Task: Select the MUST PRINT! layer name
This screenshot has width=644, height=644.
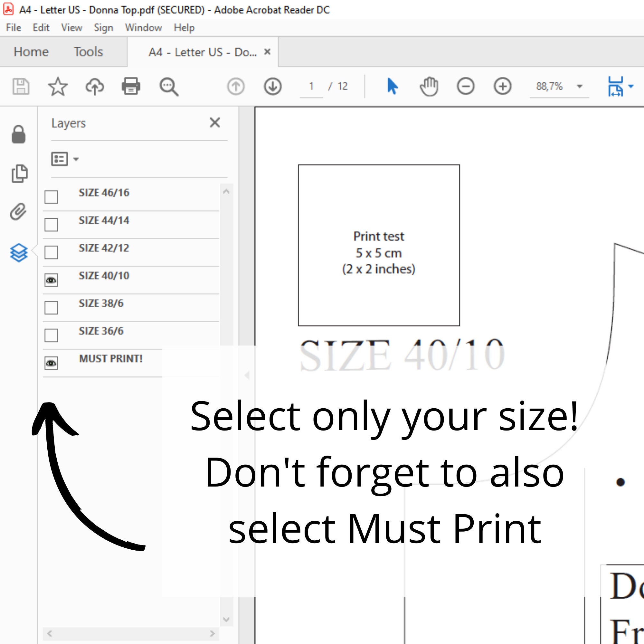Action: tap(111, 359)
